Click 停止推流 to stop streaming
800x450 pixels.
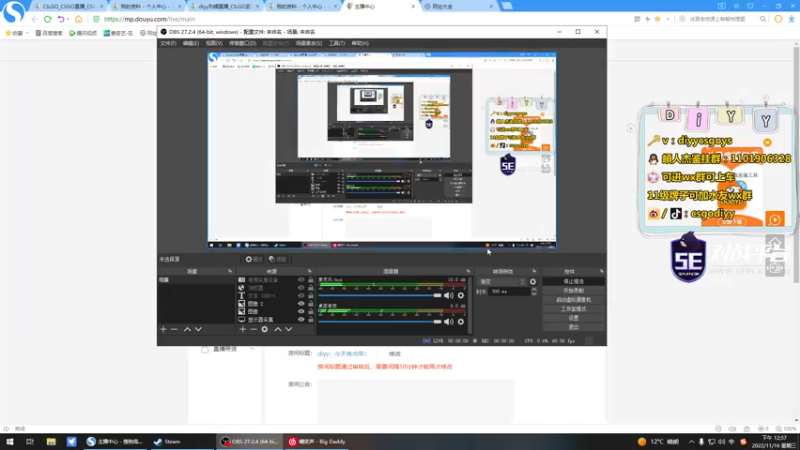[573, 282]
